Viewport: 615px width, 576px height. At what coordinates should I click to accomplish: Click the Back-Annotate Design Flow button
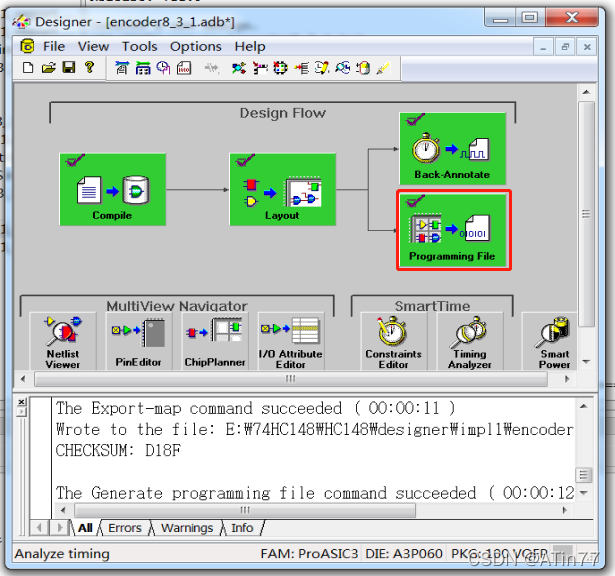(x=453, y=149)
